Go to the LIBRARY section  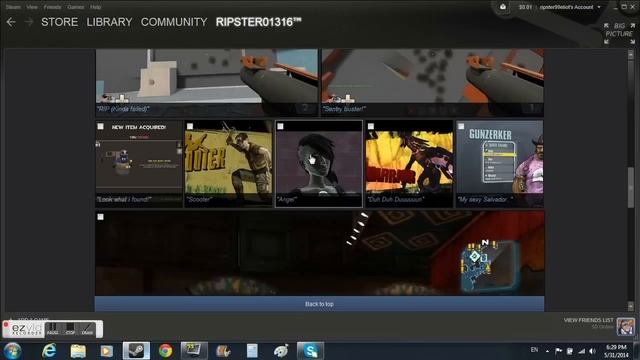(109, 22)
